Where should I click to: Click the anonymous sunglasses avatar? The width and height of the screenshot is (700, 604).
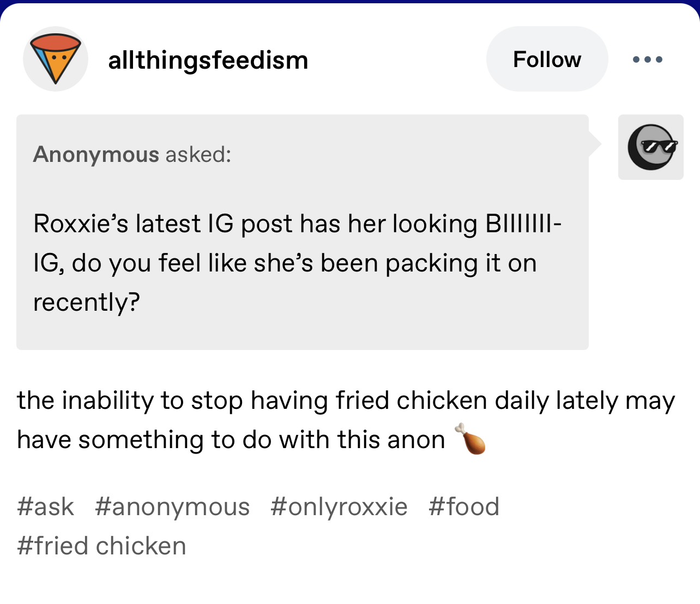click(x=651, y=147)
